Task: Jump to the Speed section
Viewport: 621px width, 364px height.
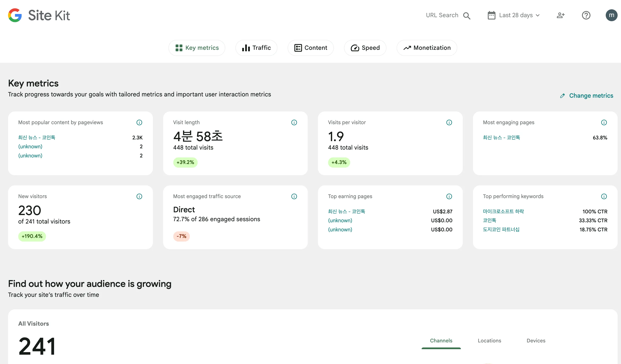Action: coord(365,48)
